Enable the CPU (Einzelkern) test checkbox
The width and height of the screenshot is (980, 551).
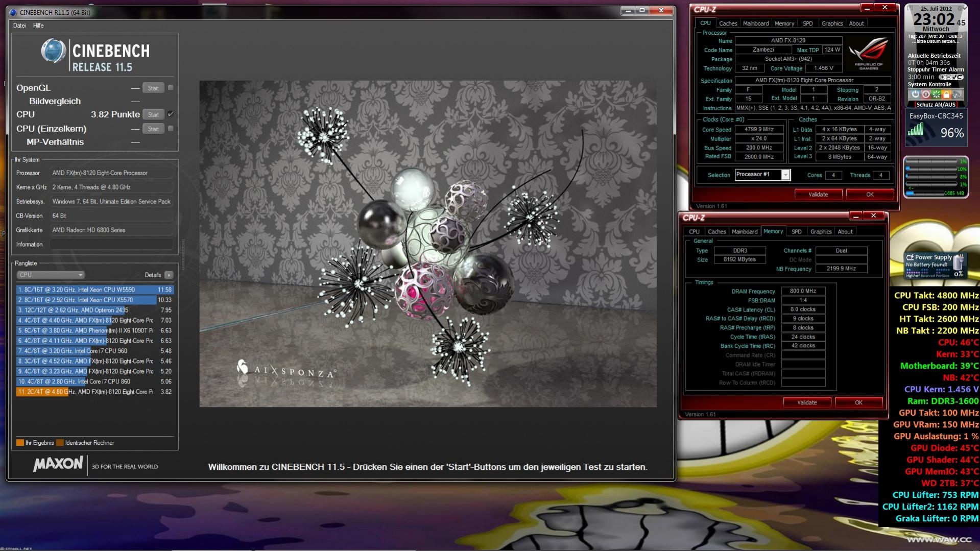171,129
